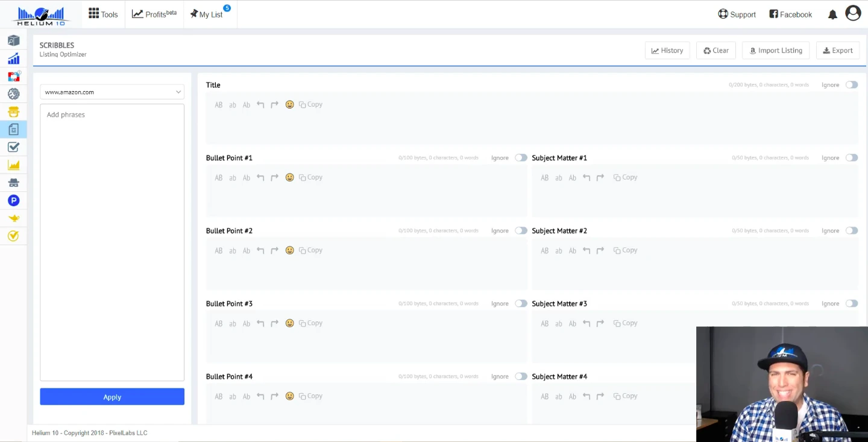
Task: Toggle Ignore for Subject Matter #2
Action: click(851, 231)
